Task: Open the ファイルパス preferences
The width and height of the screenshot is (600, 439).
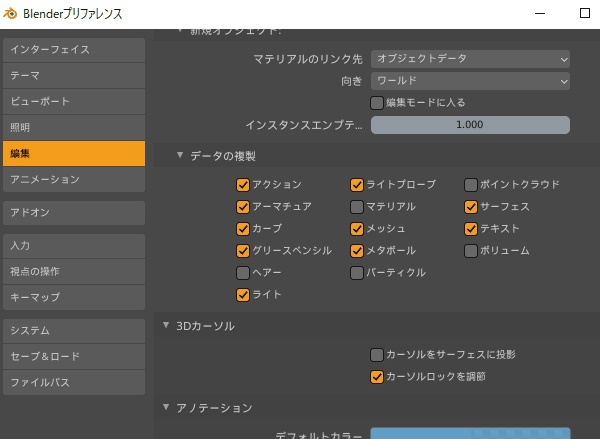Action: pos(74,382)
